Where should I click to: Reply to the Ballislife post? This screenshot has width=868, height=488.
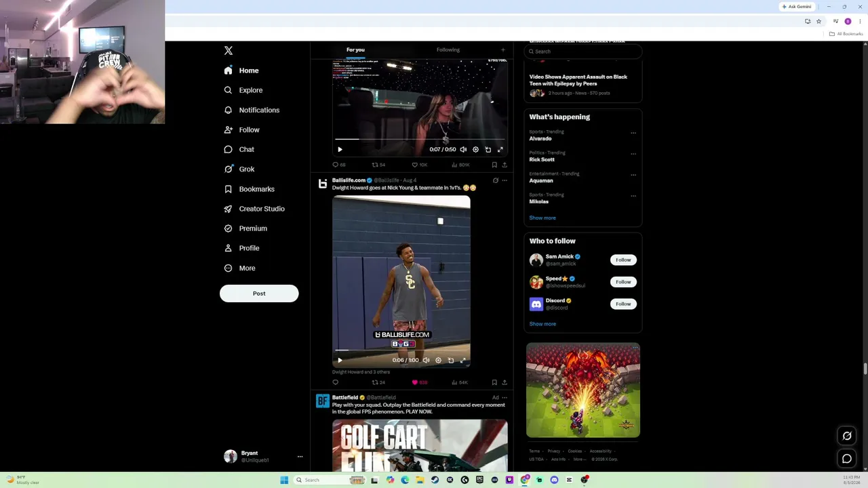[335, 382]
